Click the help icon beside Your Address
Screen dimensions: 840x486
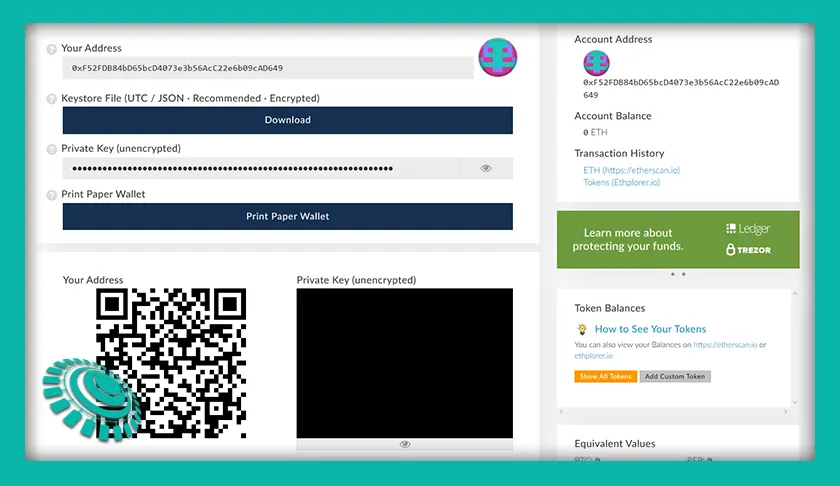pyautogui.click(x=51, y=49)
